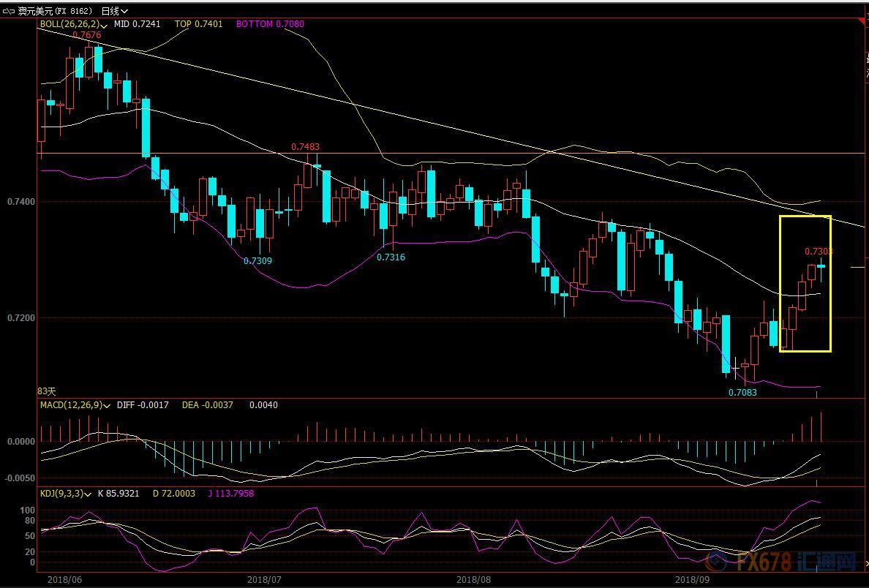The width and height of the screenshot is (869, 588).
Task: Click the 0.7400 price axis label
Action: point(20,202)
